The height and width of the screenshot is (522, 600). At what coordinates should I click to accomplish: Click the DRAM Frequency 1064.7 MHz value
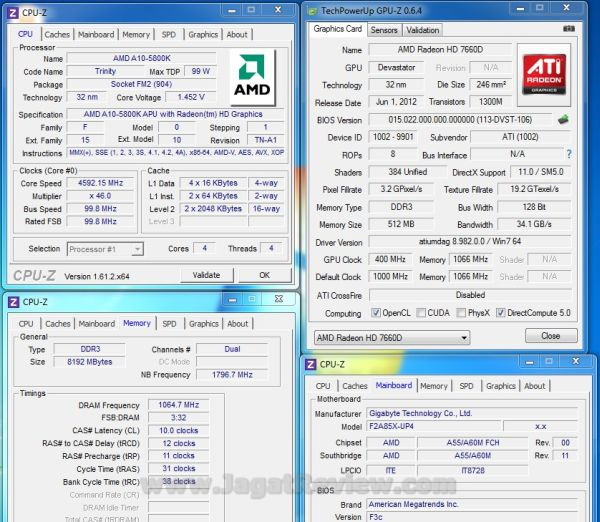179,405
